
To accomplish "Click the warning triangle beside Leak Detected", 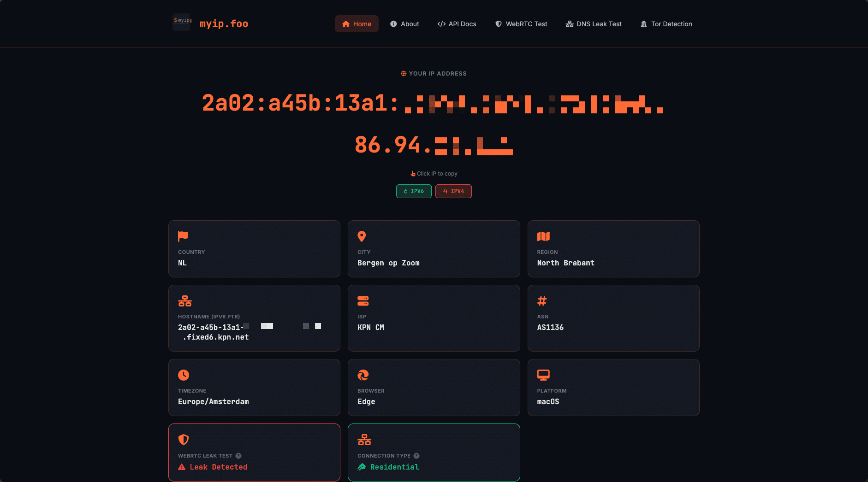I will coord(182,467).
